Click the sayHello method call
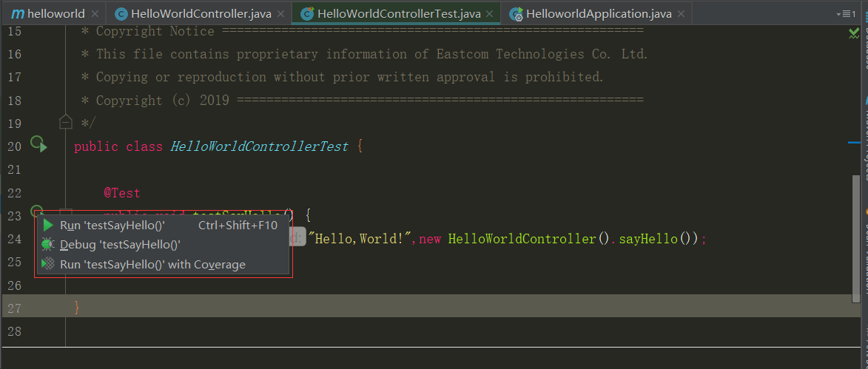Screen dimensions: 868x369 point(648,239)
